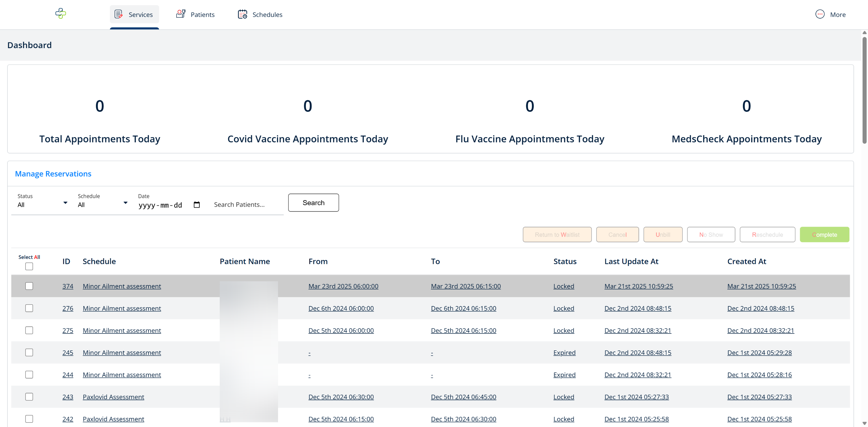The image size is (868, 427).
Task: Click the scrollbar down arrow
Action: (864, 423)
